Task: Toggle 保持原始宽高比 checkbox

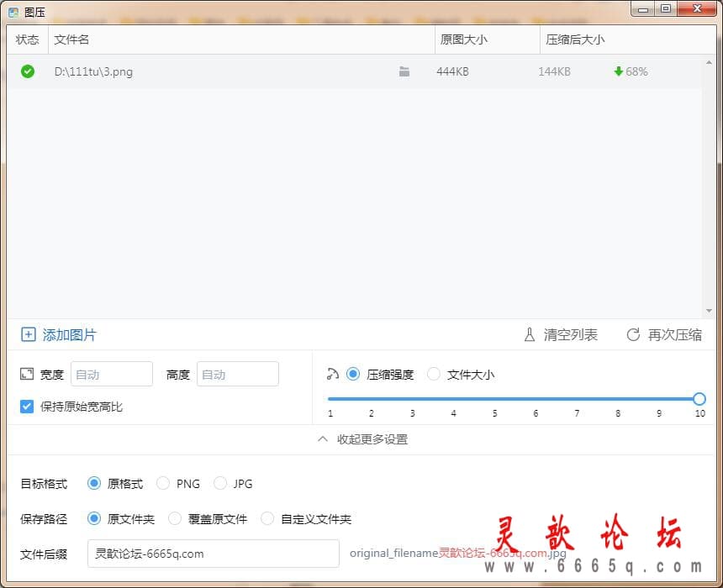Action: click(27, 407)
